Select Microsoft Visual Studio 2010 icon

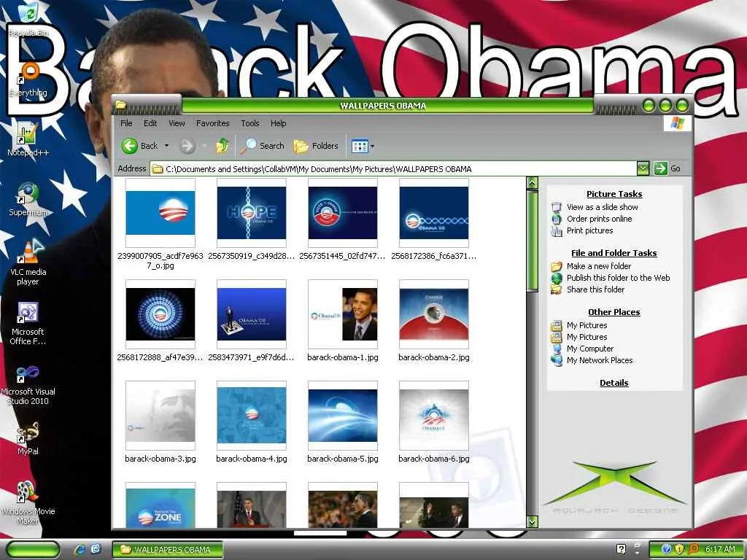(x=28, y=385)
